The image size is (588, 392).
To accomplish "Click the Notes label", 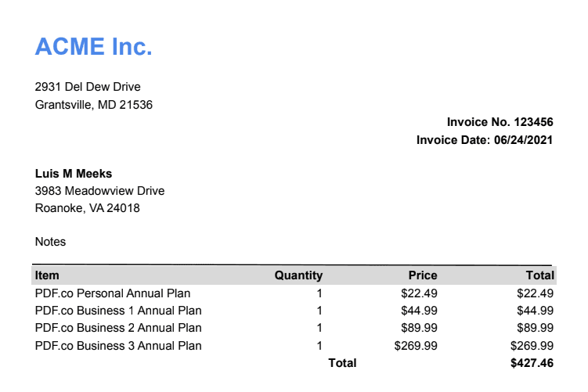I will (x=51, y=242).
